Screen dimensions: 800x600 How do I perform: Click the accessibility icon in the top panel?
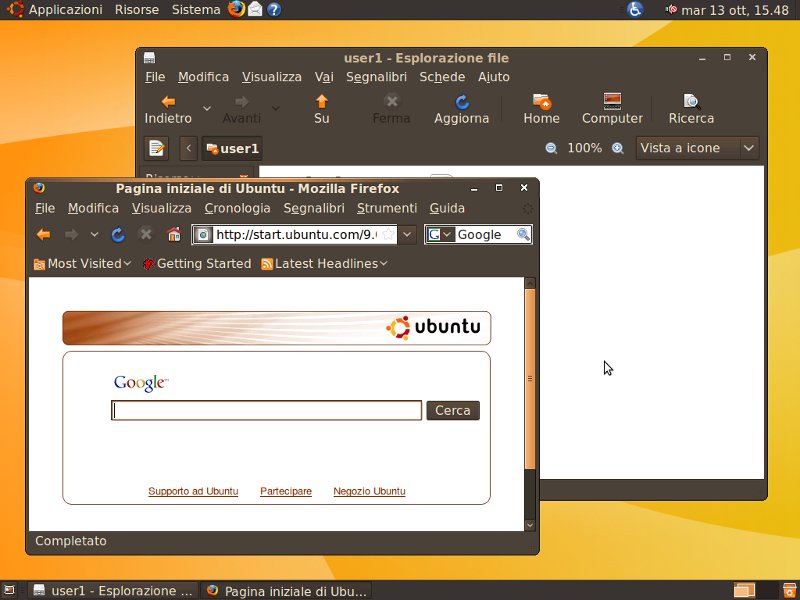pyautogui.click(x=635, y=9)
